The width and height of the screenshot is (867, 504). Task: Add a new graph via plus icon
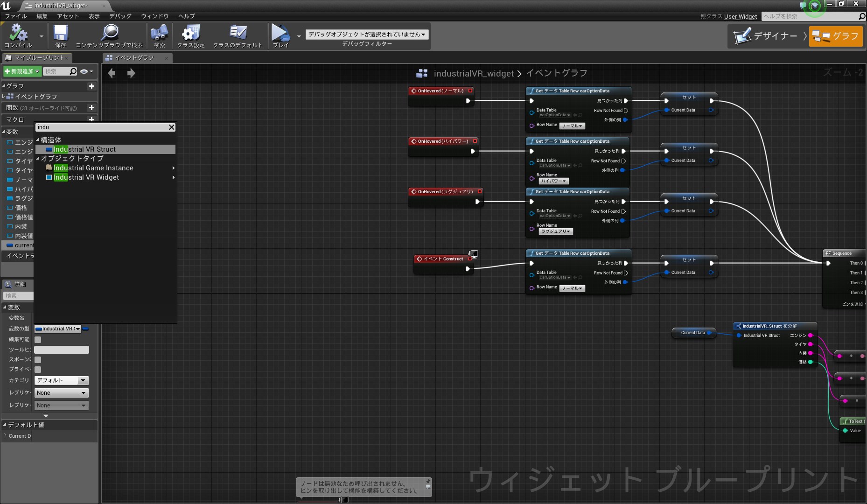tap(91, 86)
